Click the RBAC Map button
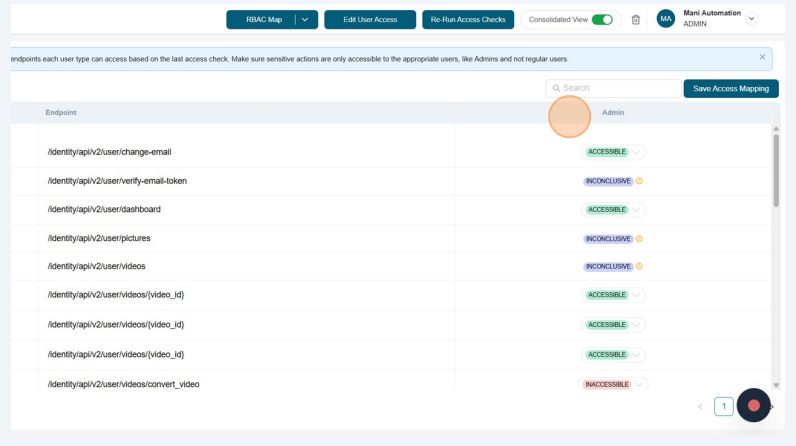 (x=263, y=19)
